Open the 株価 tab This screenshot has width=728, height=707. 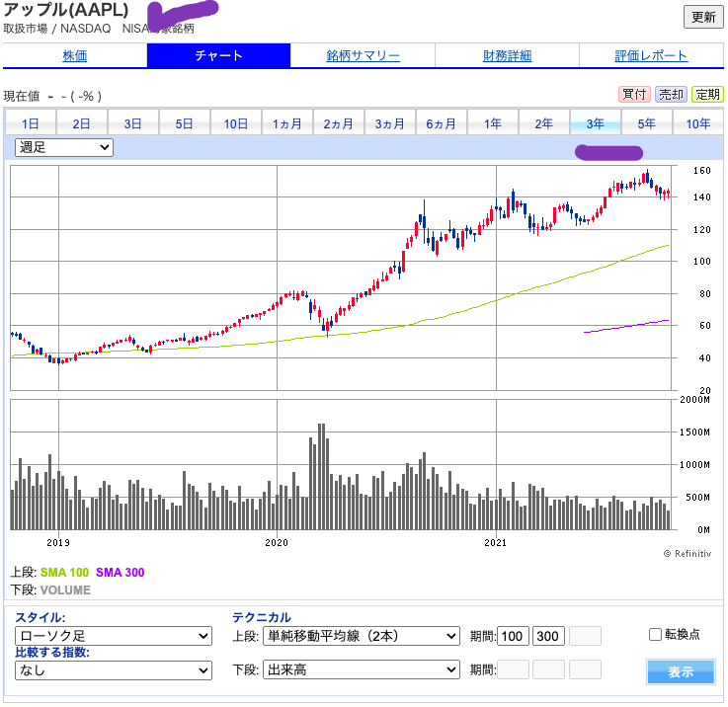(x=75, y=55)
